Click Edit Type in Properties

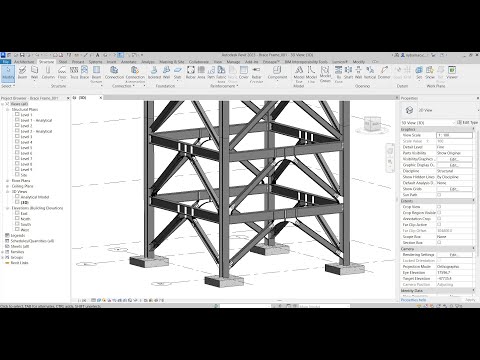click(x=468, y=123)
